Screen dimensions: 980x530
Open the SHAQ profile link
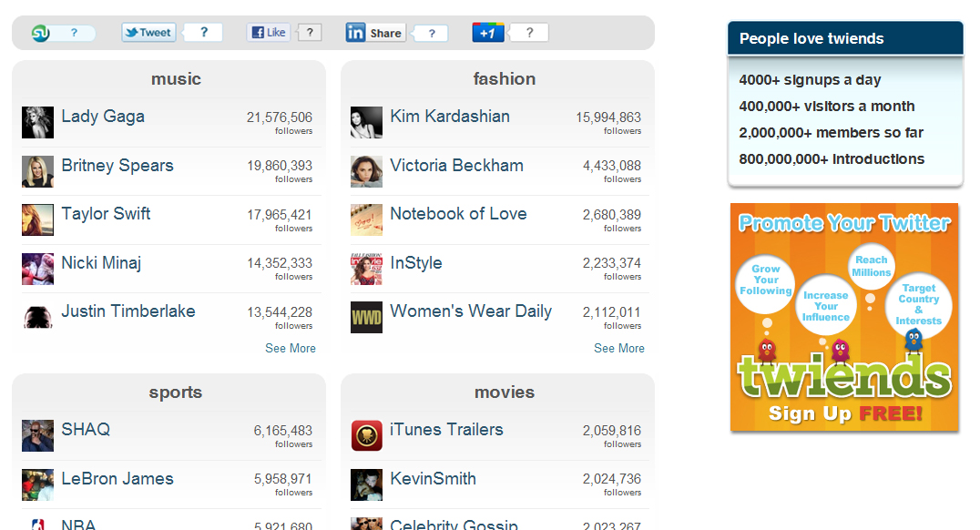[86, 430]
